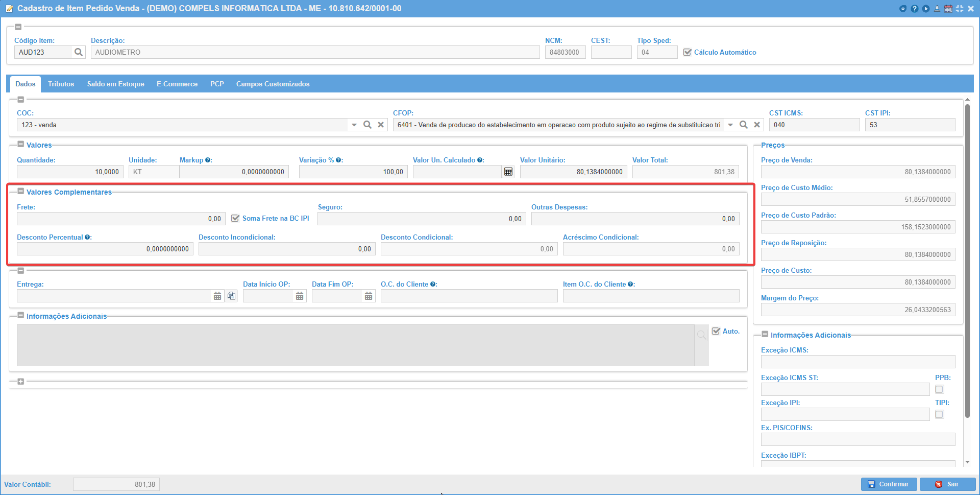Open notifications bell icon
This screenshot has width=980, height=495.
click(937, 9)
